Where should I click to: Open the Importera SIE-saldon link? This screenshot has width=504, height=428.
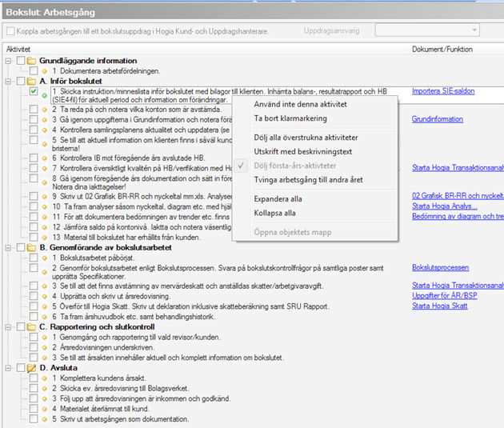click(443, 91)
